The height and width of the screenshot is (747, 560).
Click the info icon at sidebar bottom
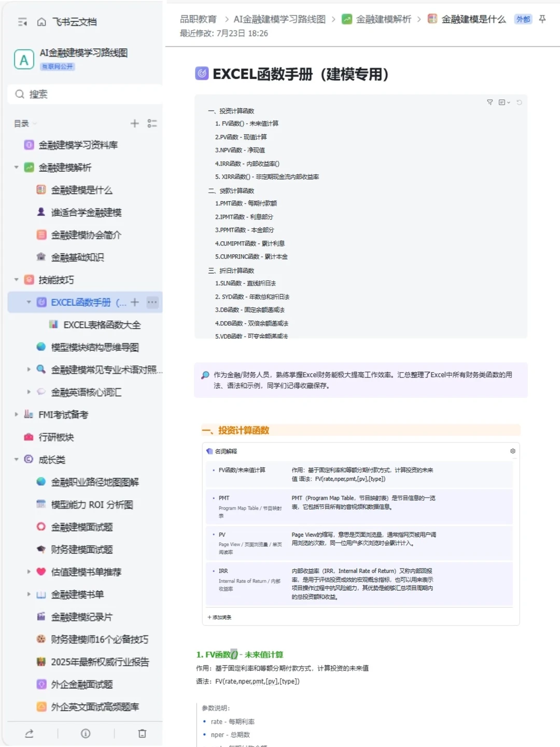click(x=86, y=734)
